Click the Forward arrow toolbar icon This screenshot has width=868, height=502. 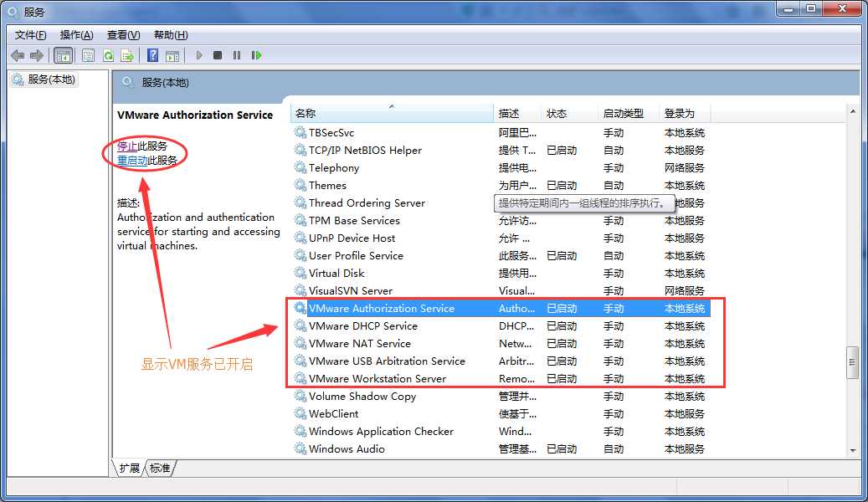click(37, 55)
